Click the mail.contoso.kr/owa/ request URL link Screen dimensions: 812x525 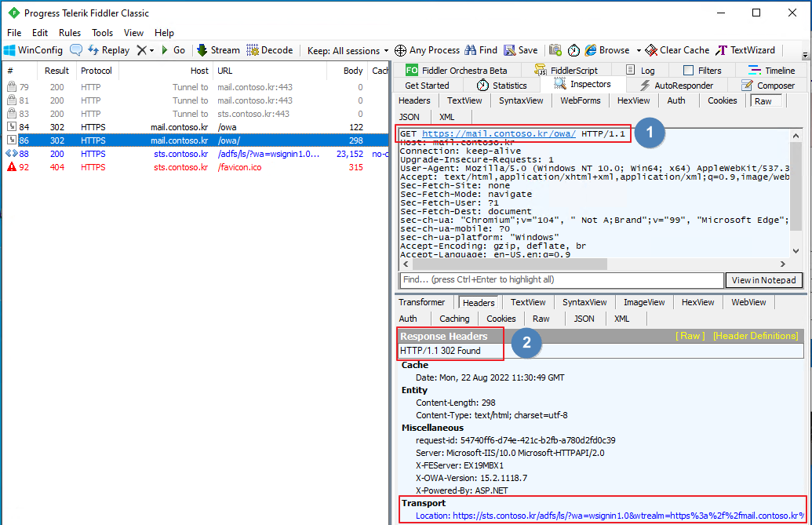pos(499,133)
